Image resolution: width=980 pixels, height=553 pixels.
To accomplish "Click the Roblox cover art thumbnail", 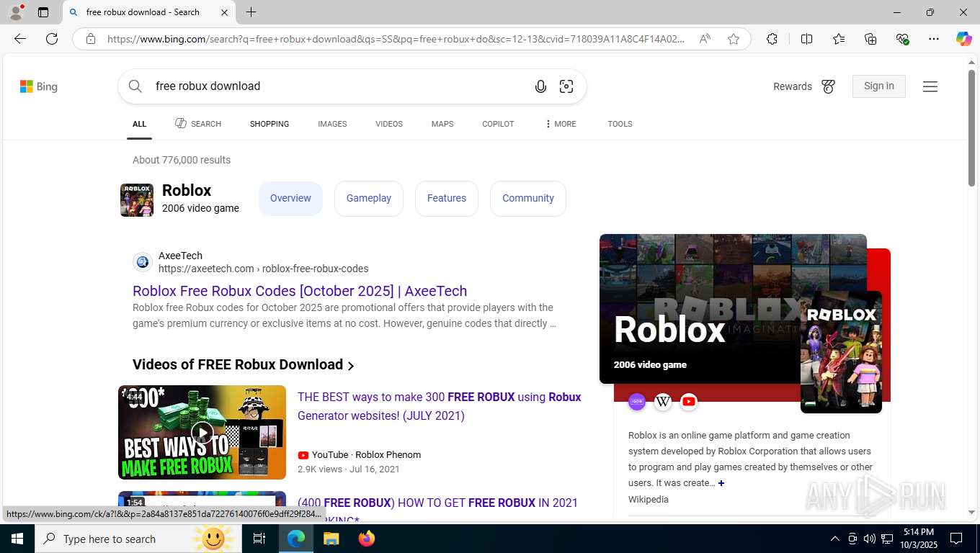I will [x=841, y=352].
